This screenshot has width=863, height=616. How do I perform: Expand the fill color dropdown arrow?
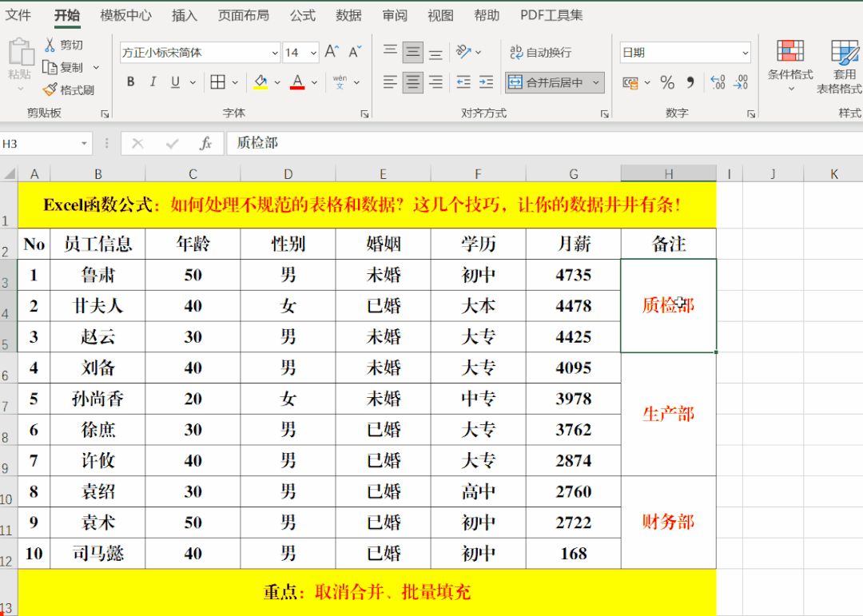(x=276, y=82)
